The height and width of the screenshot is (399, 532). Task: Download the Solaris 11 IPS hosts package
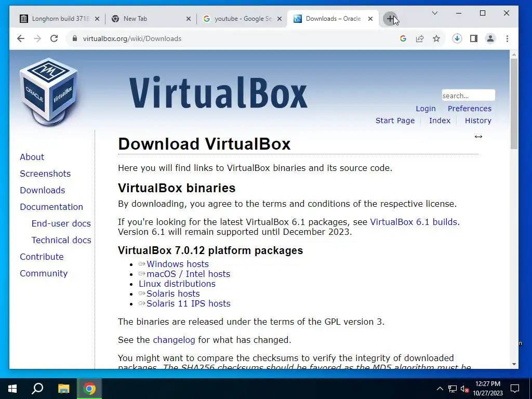pyautogui.click(x=188, y=303)
